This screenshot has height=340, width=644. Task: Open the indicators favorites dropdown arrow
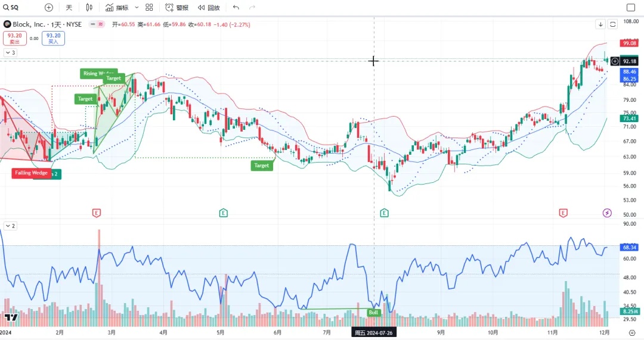coord(137,8)
